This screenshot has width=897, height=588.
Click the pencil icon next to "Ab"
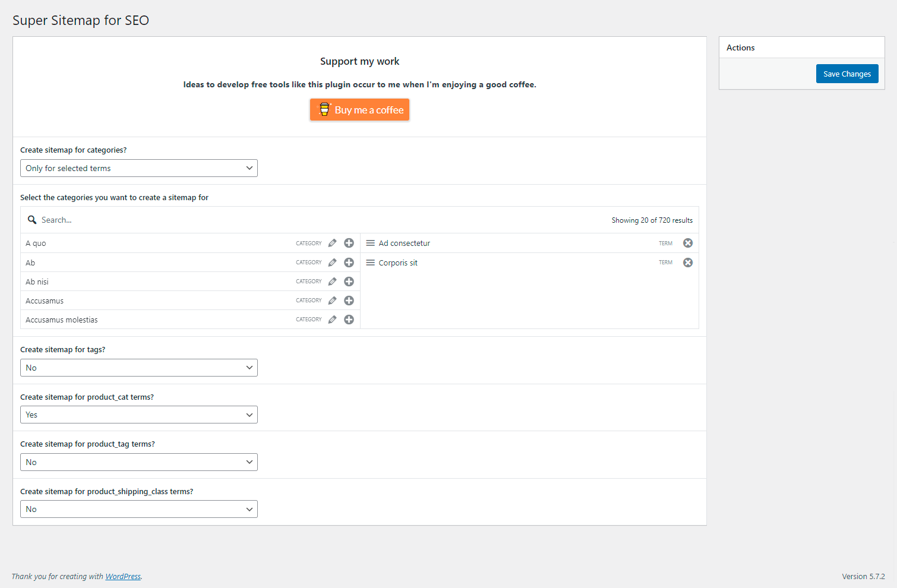coord(331,262)
